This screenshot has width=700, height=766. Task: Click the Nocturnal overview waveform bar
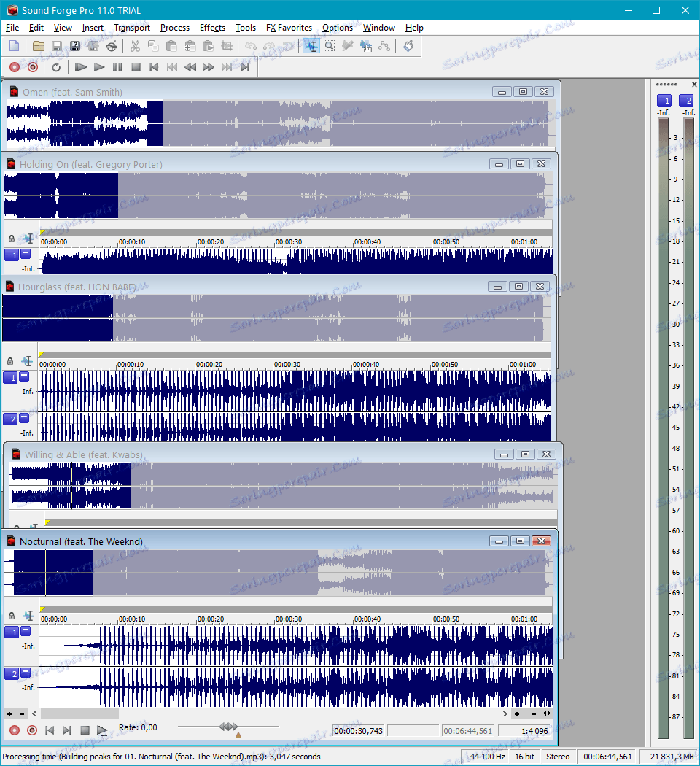[x=278, y=573]
